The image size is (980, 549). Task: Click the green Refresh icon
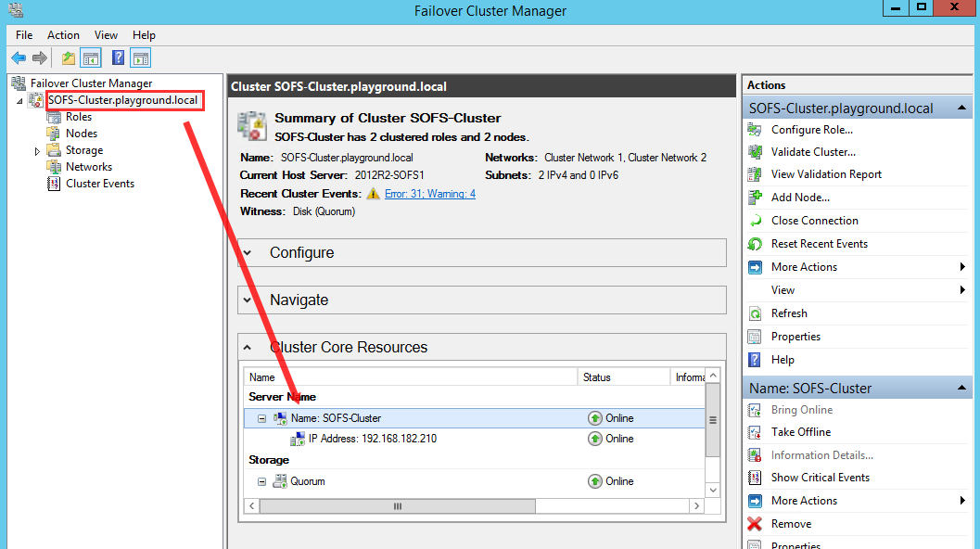(755, 313)
